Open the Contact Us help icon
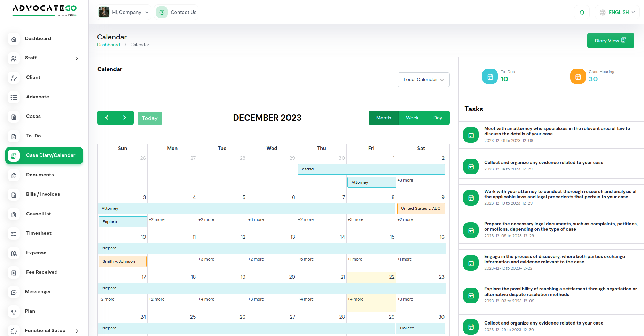The width and height of the screenshot is (644, 336). [x=162, y=12]
